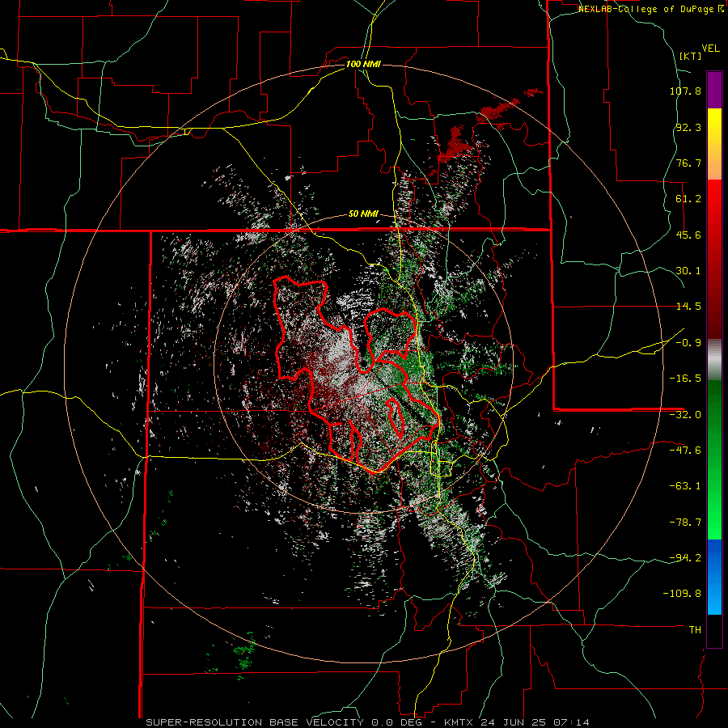Image resolution: width=728 pixels, height=728 pixels.
Task: Select the -0.9 scale label
Action: point(685,343)
